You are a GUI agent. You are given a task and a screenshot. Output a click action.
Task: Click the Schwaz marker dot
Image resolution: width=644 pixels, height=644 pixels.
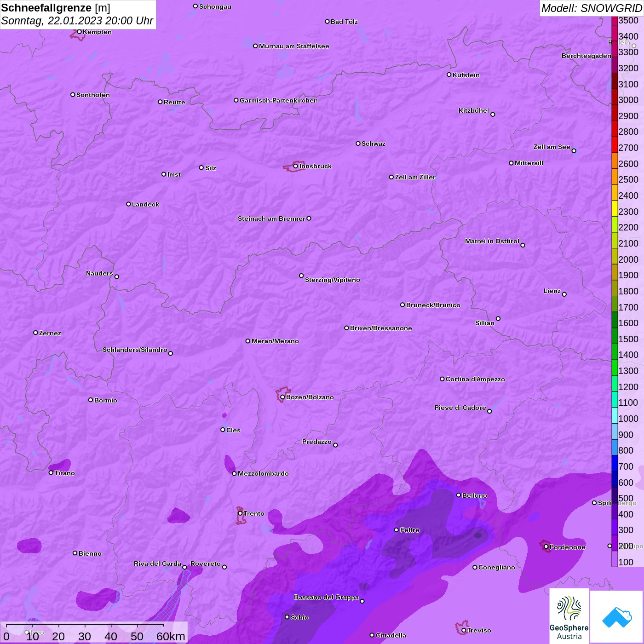pyautogui.click(x=358, y=144)
